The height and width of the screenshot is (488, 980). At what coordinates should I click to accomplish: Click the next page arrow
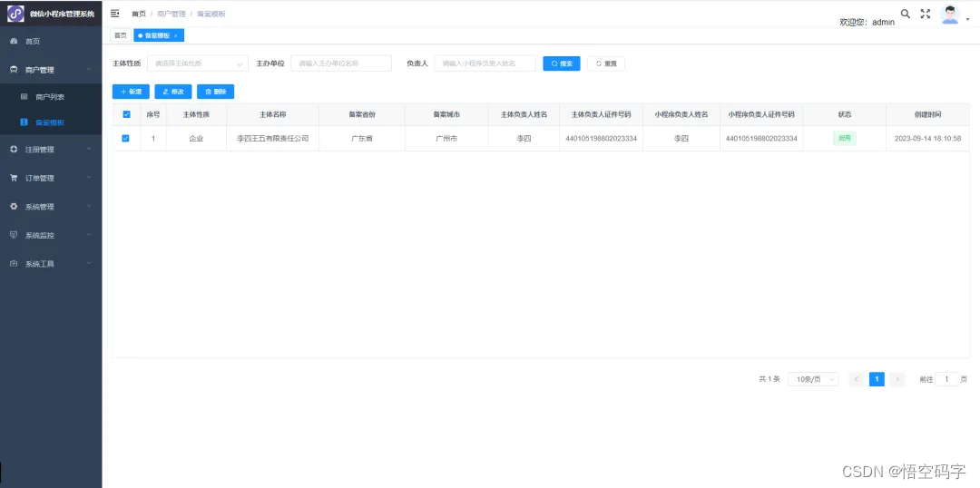point(897,379)
